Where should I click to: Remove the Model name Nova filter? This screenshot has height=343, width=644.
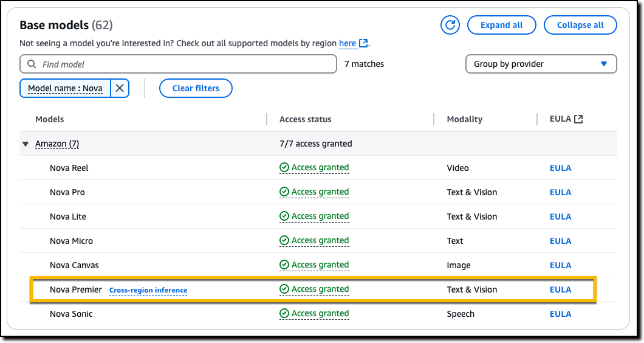[120, 88]
